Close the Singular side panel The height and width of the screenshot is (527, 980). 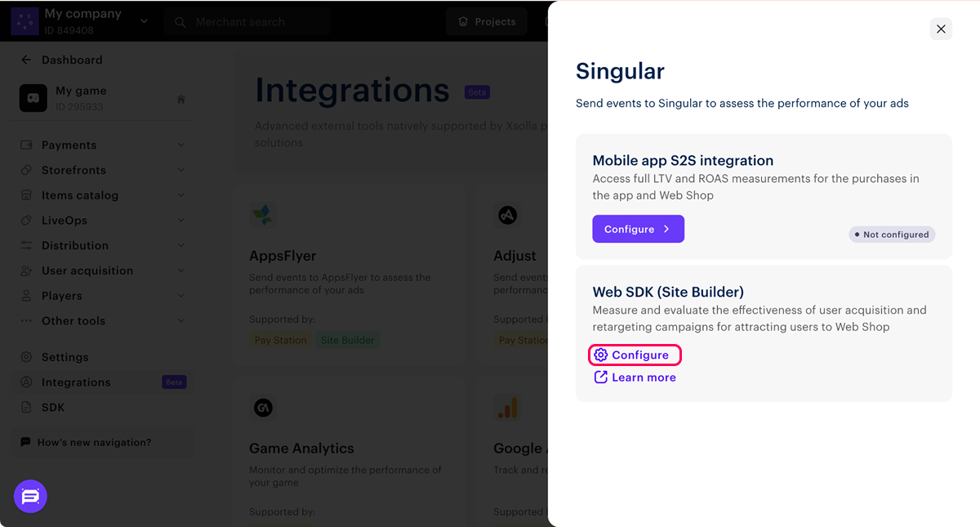941,29
